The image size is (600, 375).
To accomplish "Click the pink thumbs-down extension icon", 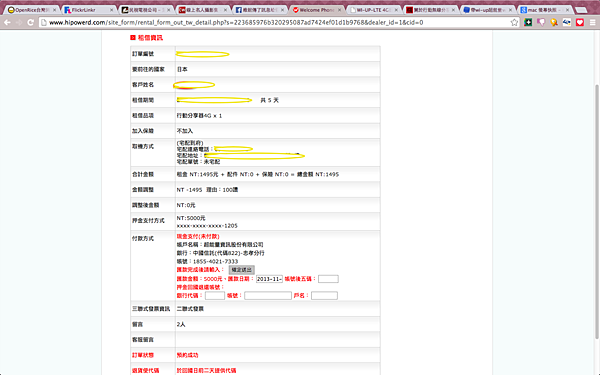I will point(541,23).
